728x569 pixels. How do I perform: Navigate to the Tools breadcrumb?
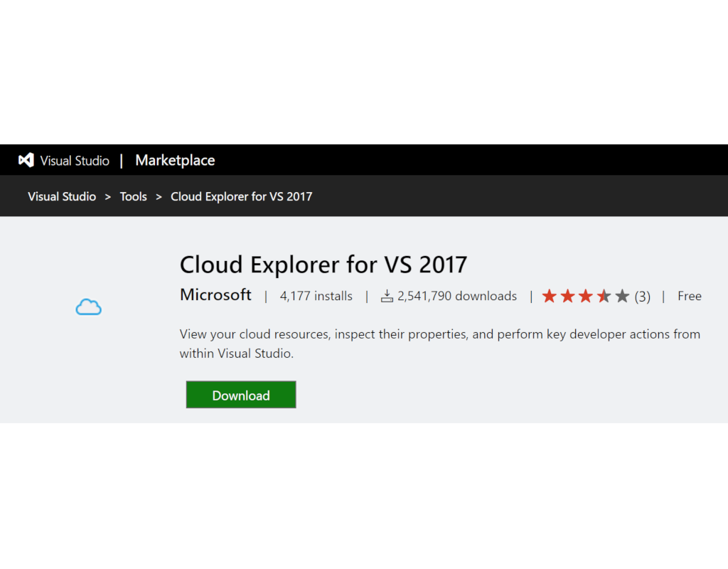pos(133,196)
